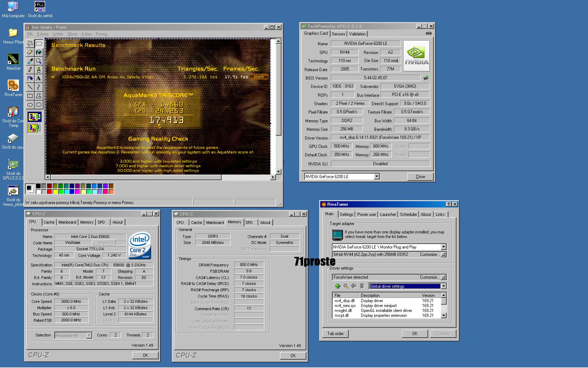The image size is (588, 368).
Task: Open the Processor #1 selection dropdown
Action: click(89, 335)
